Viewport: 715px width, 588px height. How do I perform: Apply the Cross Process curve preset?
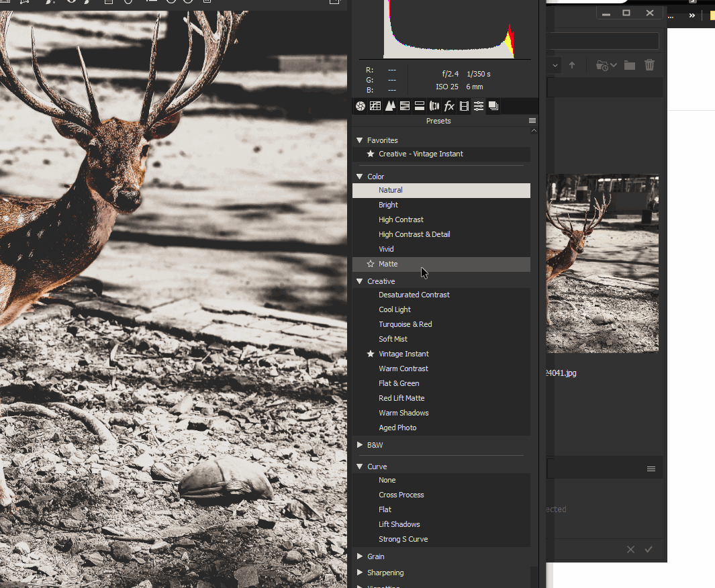[441, 495]
